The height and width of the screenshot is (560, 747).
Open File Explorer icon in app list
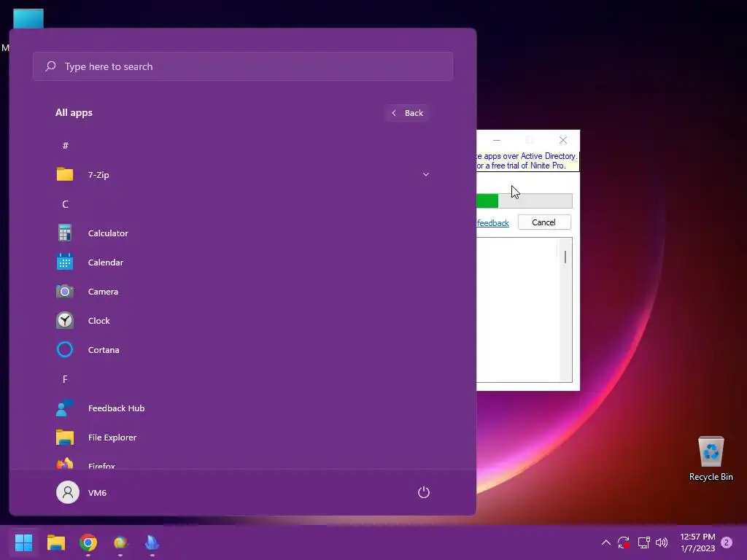pos(65,437)
